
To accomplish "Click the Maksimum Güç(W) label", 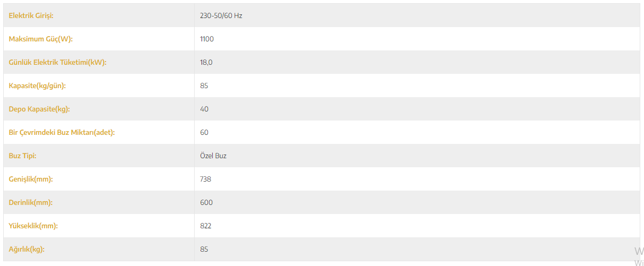I will 40,39.
